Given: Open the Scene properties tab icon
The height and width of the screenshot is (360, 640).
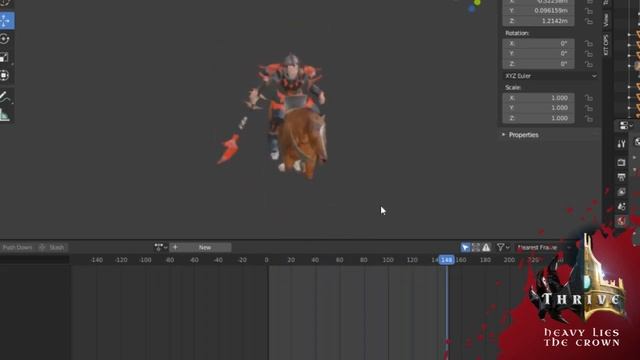Looking at the screenshot, I should pos(621,207).
